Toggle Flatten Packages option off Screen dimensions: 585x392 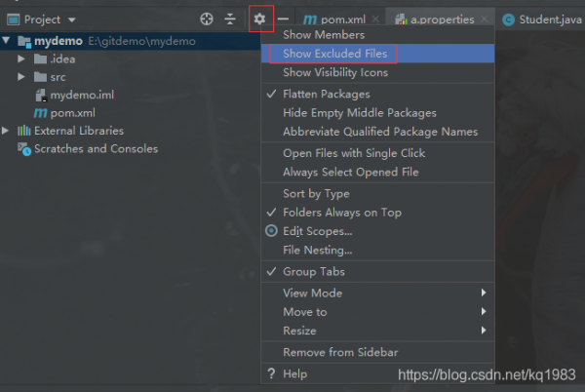(326, 94)
